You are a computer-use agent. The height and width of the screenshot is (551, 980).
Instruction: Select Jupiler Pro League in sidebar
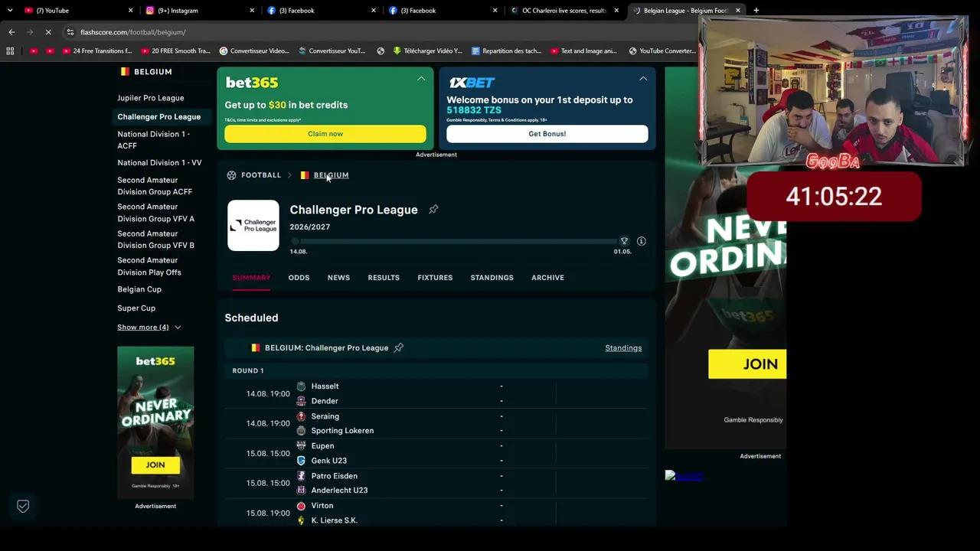(x=151, y=98)
